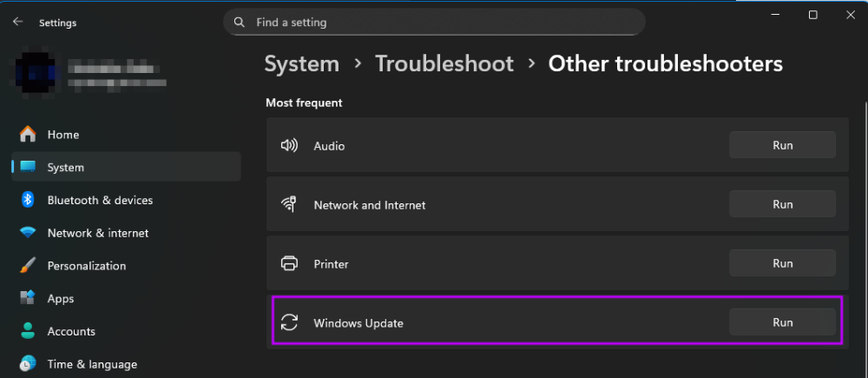Open Personalization settings

126,265
